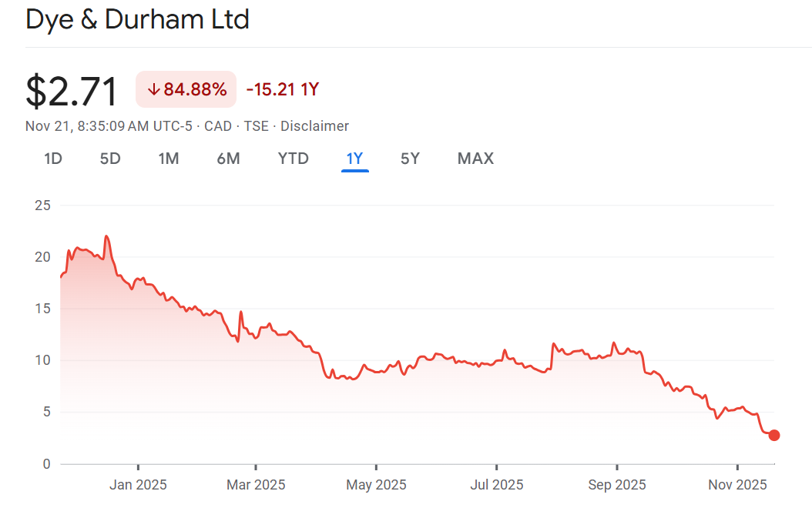This screenshot has width=812, height=518.
Task: Open the 6M chart range
Action: (x=228, y=159)
